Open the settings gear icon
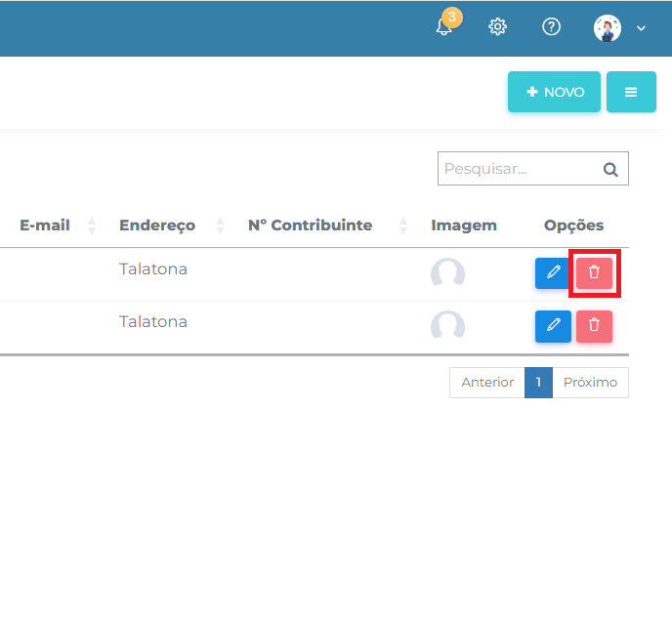The image size is (672, 617). point(497,26)
